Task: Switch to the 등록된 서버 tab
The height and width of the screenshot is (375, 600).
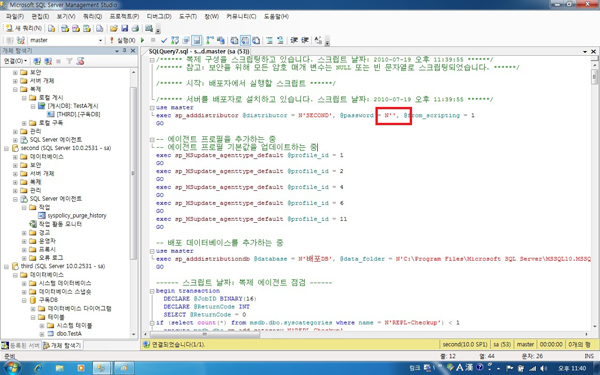Action: click(x=21, y=346)
